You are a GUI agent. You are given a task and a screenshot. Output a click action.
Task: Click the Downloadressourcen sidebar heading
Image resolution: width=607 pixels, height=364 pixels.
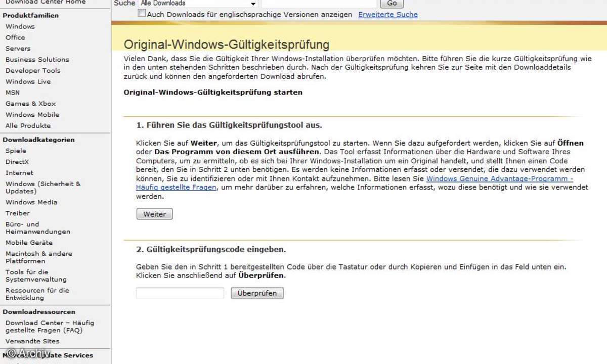[x=39, y=312]
